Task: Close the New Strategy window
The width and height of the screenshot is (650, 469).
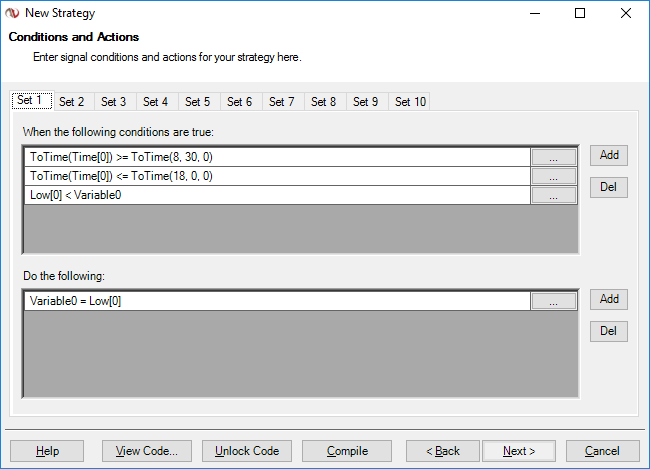Action: point(625,14)
